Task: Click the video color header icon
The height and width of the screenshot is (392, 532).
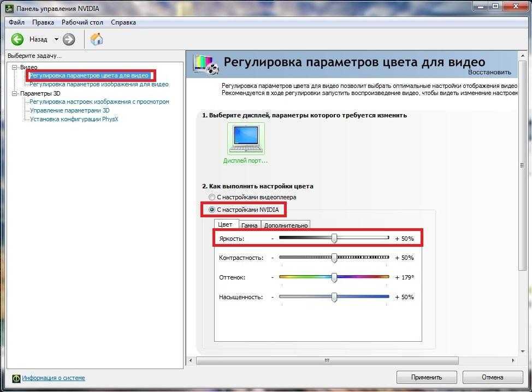Action: coord(205,64)
